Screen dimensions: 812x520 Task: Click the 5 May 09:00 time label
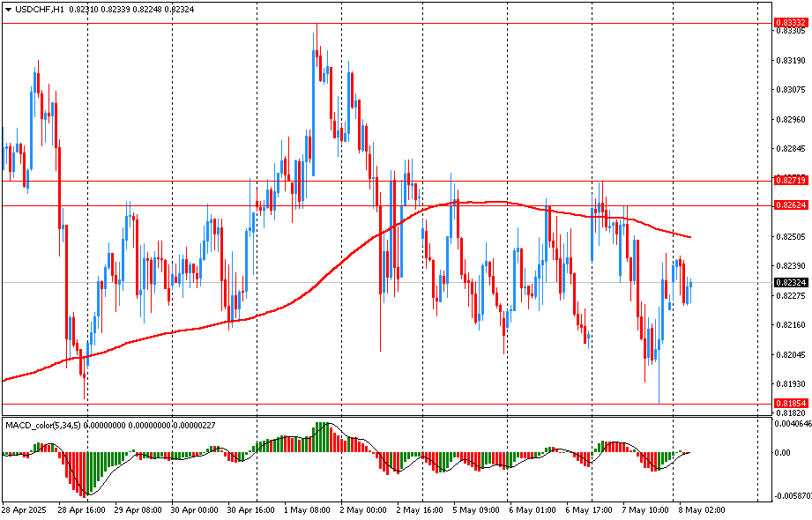[478, 509]
